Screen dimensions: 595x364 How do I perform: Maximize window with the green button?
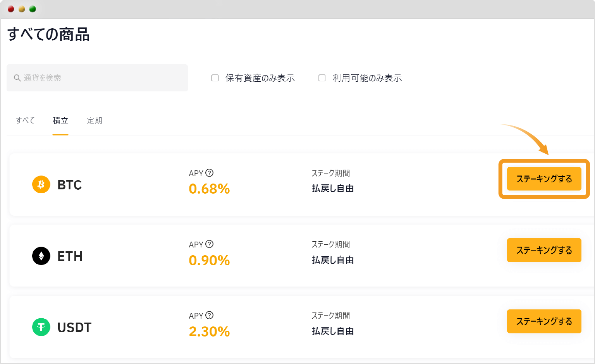click(33, 9)
